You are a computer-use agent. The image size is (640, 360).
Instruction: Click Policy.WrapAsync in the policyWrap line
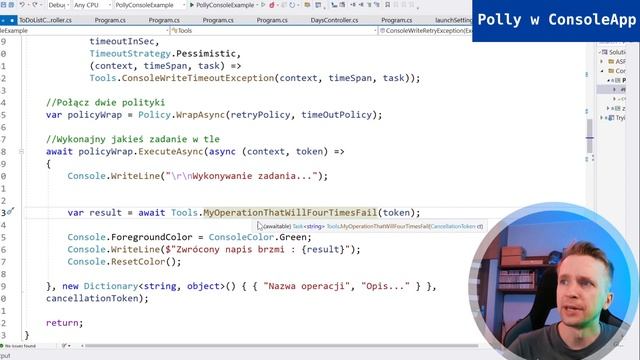point(182,115)
